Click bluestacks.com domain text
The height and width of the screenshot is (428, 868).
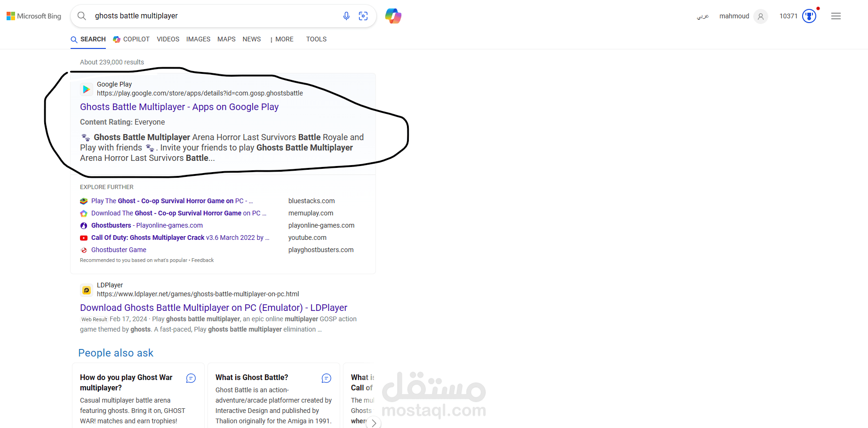point(311,201)
